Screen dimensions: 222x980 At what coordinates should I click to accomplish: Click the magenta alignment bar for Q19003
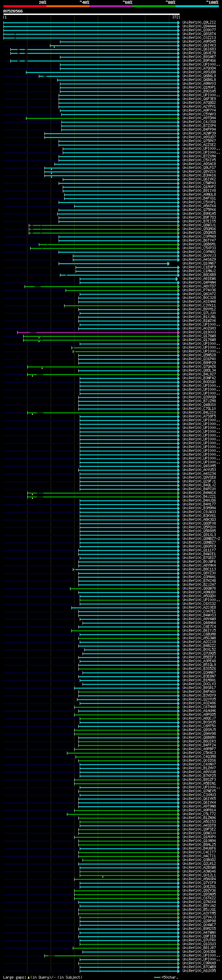pyautogui.click(x=98, y=332)
